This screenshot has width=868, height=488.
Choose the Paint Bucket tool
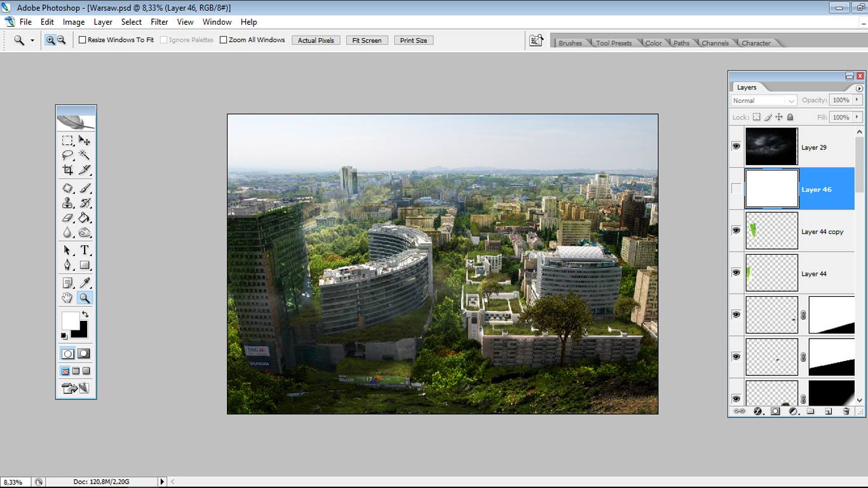point(84,218)
